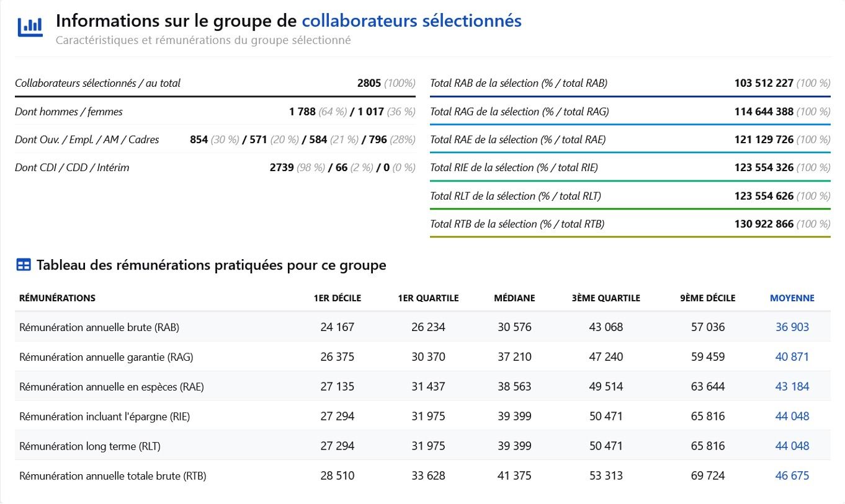Select the MÉDIANE column header
This screenshot has height=504, width=845.
(514, 298)
